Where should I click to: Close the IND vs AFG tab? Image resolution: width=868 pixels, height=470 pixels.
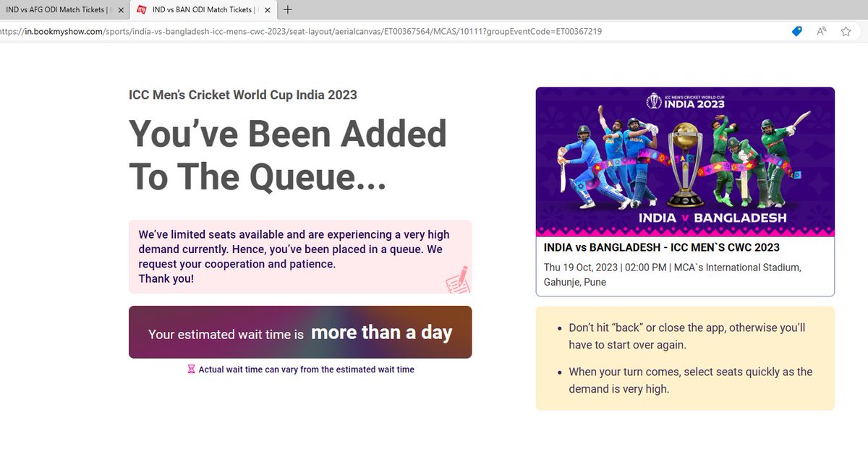point(122,10)
